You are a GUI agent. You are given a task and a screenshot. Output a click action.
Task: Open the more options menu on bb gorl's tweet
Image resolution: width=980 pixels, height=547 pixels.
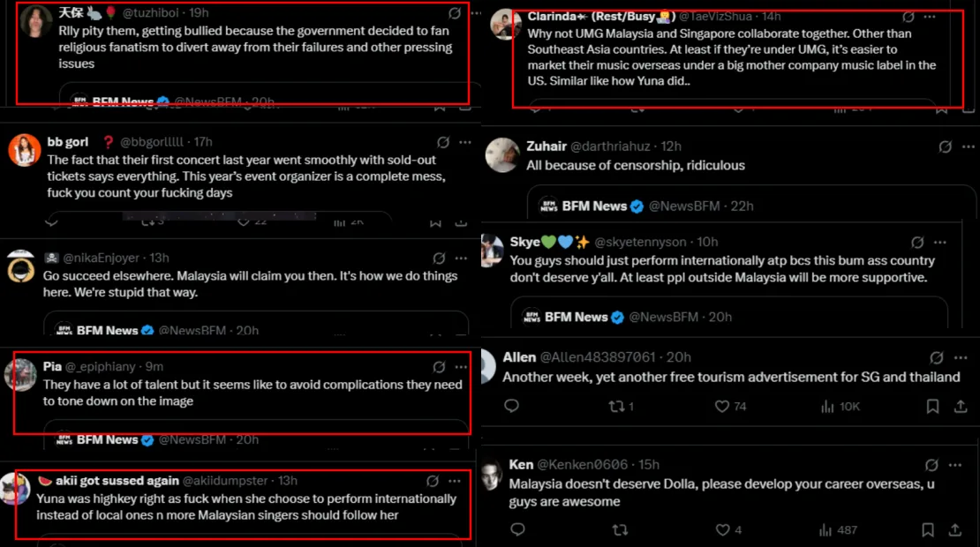click(462, 142)
